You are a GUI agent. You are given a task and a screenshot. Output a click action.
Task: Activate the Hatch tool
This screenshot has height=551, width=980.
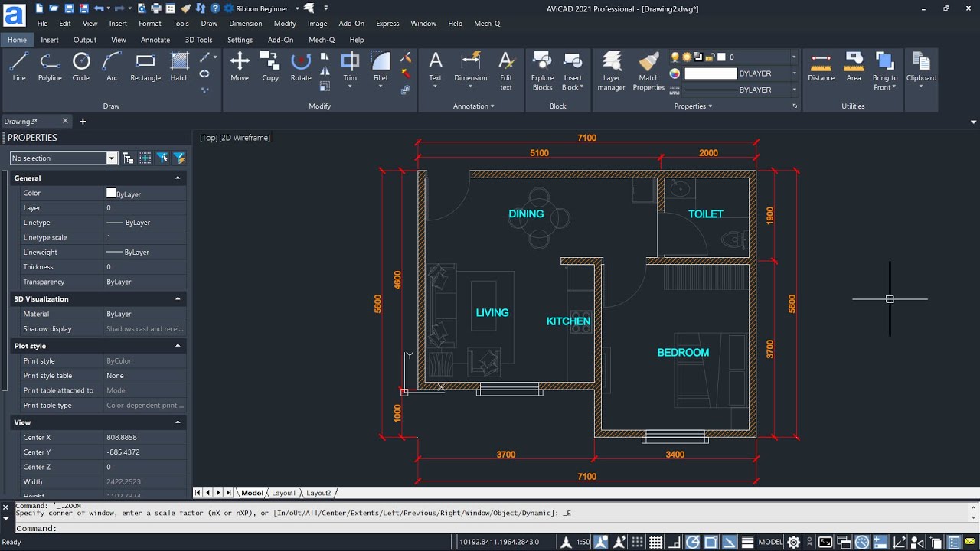click(179, 67)
